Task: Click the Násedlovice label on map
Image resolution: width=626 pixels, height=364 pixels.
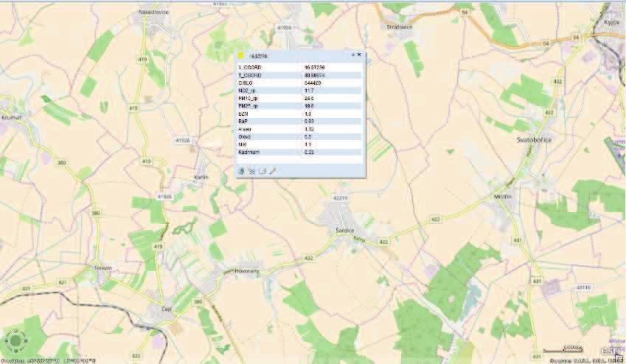Action: click(x=153, y=12)
